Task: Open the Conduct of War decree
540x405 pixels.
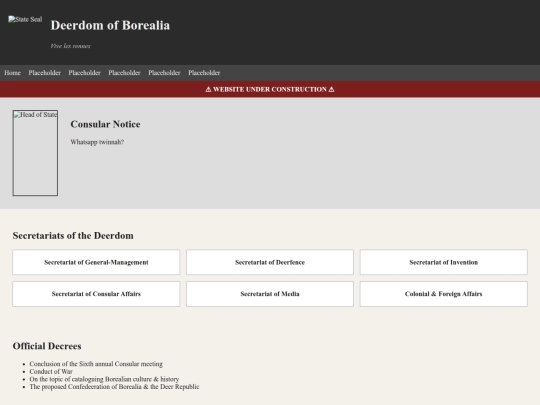Action: [x=51, y=371]
